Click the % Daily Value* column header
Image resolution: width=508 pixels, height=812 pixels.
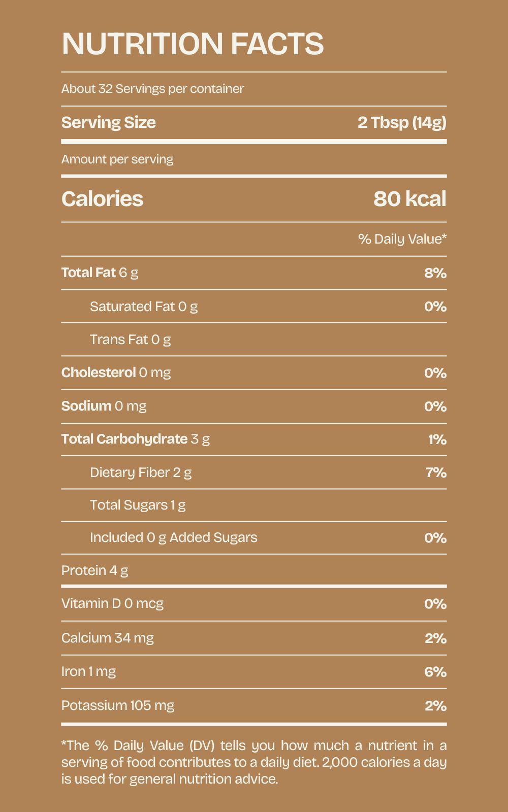click(402, 239)
